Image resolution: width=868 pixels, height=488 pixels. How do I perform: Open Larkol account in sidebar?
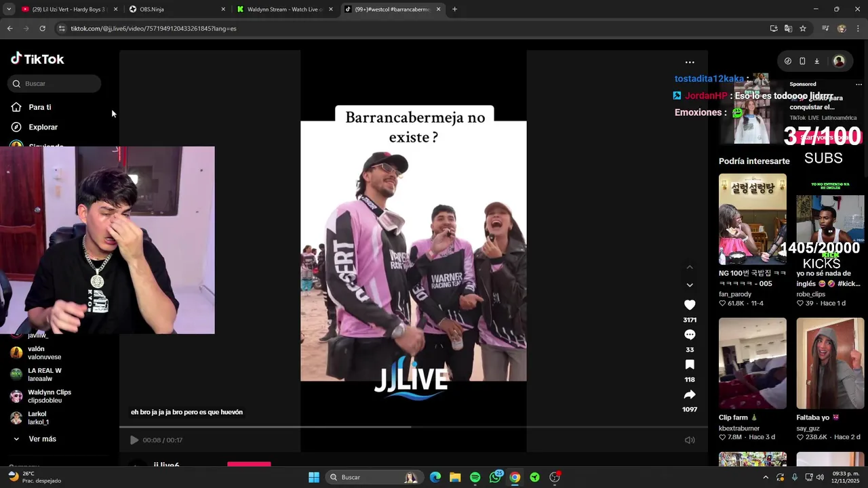click(38, 418)
